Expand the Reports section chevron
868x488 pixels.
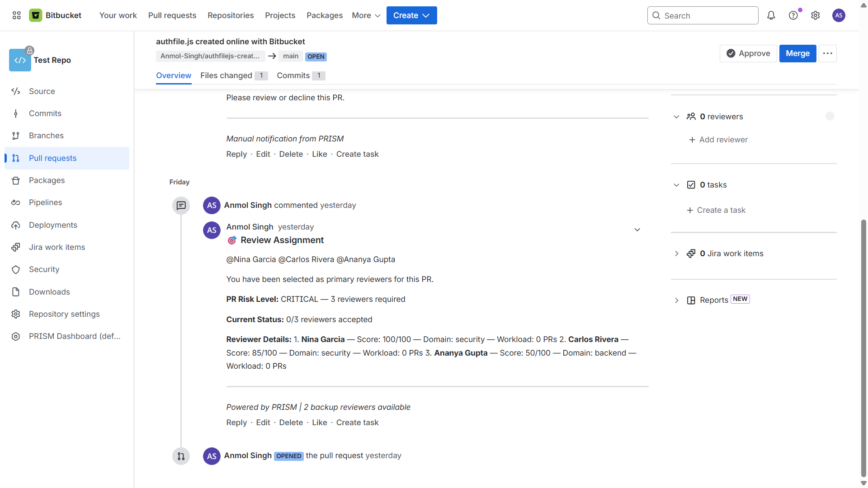(x=676, y=300)
